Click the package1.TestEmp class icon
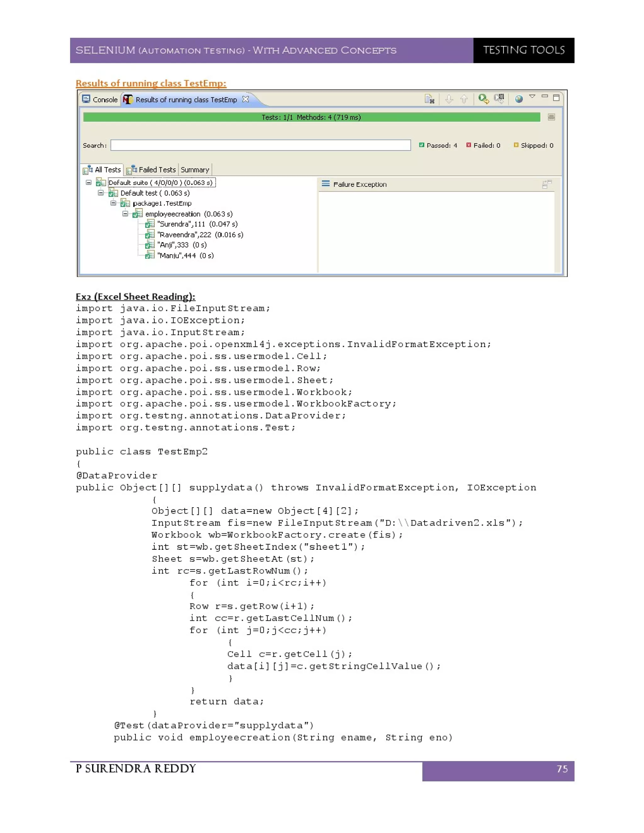 [x=125, y=203]
